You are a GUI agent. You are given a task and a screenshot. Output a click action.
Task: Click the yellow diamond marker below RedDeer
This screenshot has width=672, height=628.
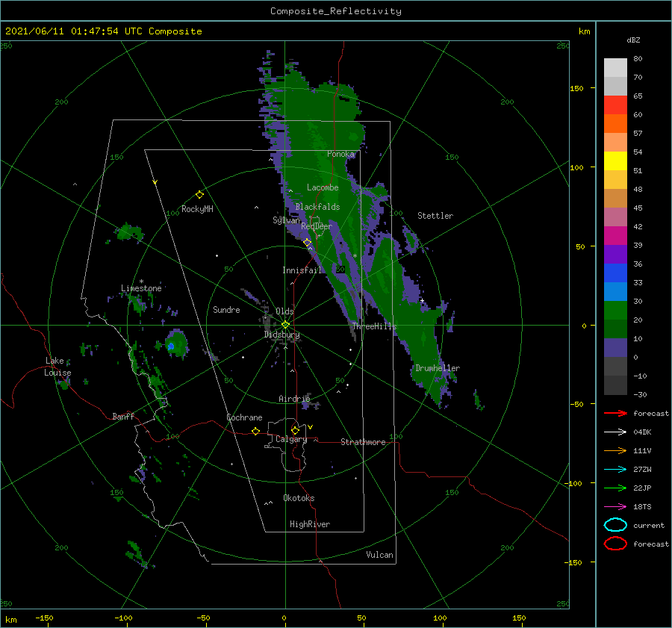308,243
